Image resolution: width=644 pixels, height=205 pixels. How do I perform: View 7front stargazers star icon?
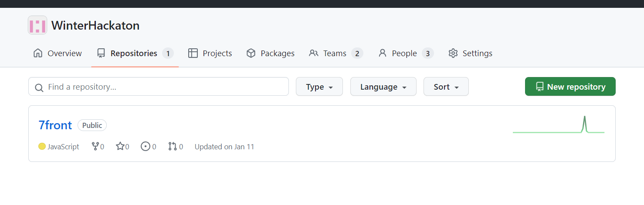[x=120, y=146]
